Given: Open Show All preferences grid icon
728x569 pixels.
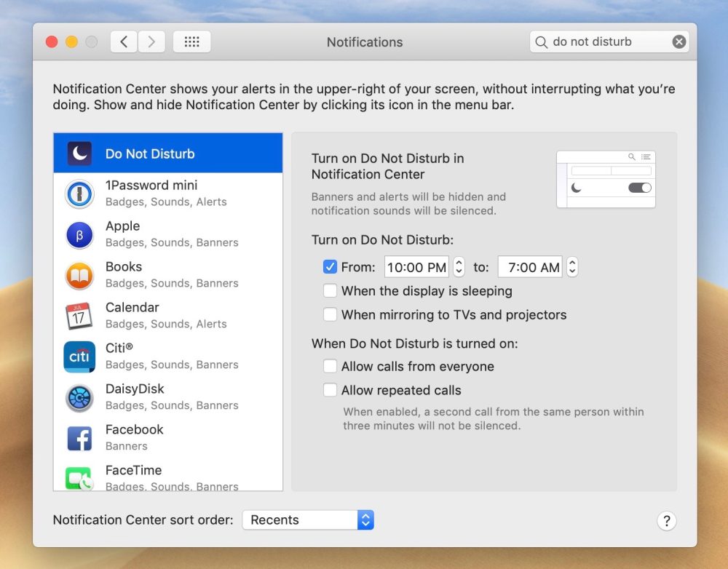Looking at the screenshot, I should click(191, 41).
